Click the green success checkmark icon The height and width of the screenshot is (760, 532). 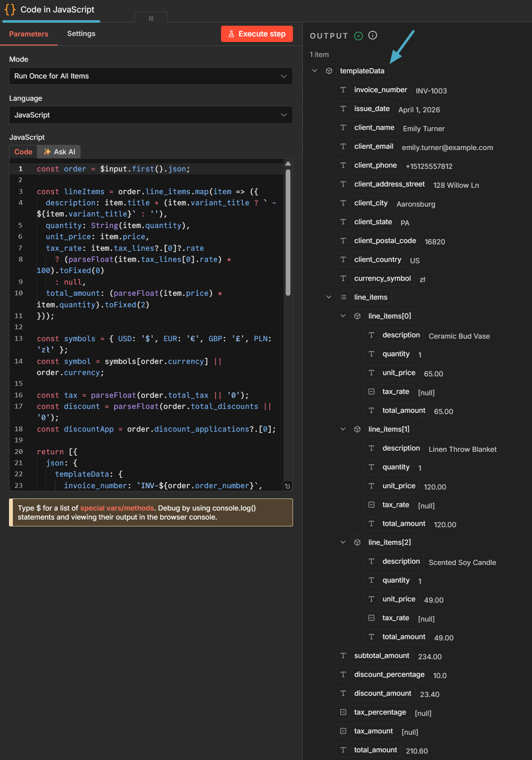359,36
